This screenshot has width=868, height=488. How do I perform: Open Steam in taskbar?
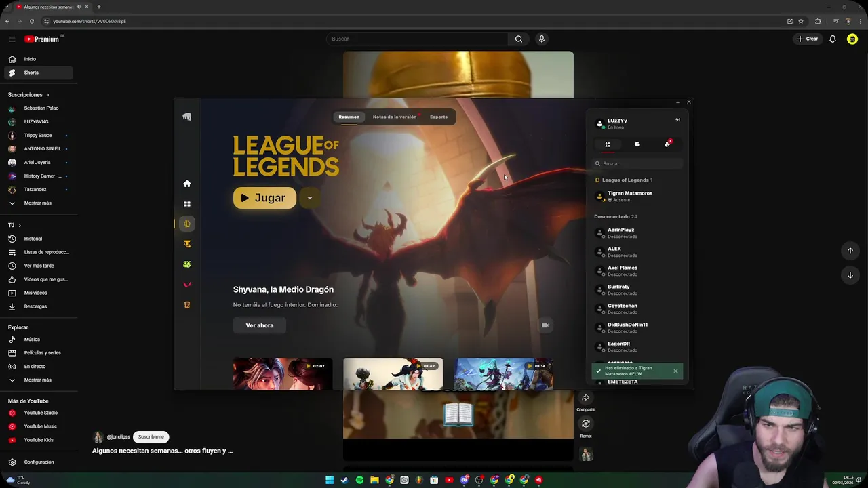(344, 480)
